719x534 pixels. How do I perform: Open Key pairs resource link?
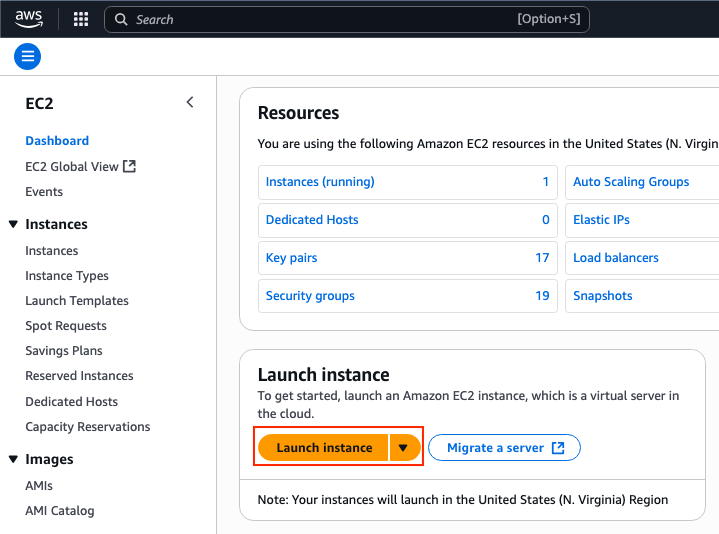tap(291, 258)
